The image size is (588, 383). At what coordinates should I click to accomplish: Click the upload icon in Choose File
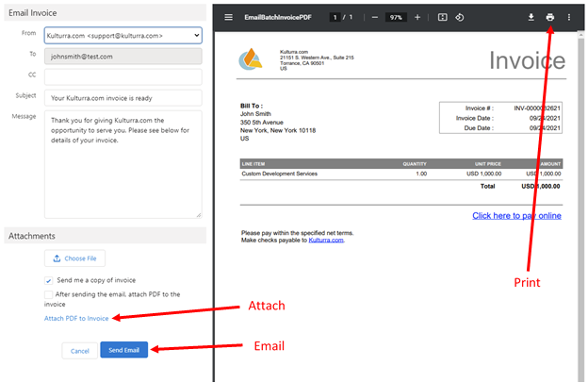point(57,258)
